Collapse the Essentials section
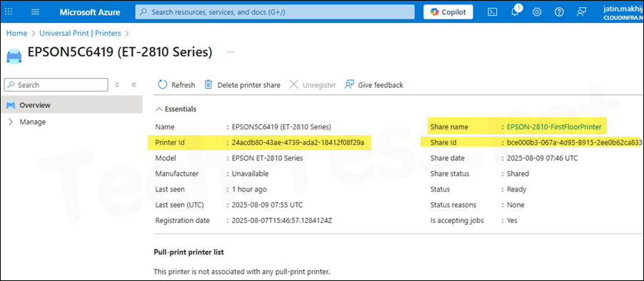 [x=176, y=109]
